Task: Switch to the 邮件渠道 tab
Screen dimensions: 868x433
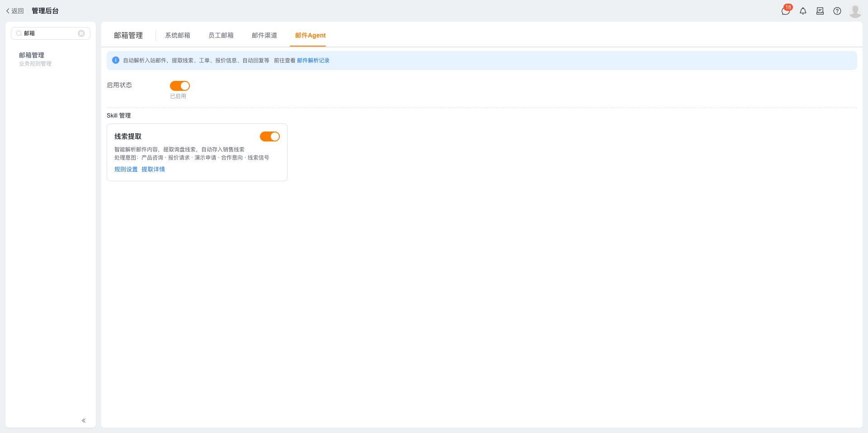Action: click(264, 35)
